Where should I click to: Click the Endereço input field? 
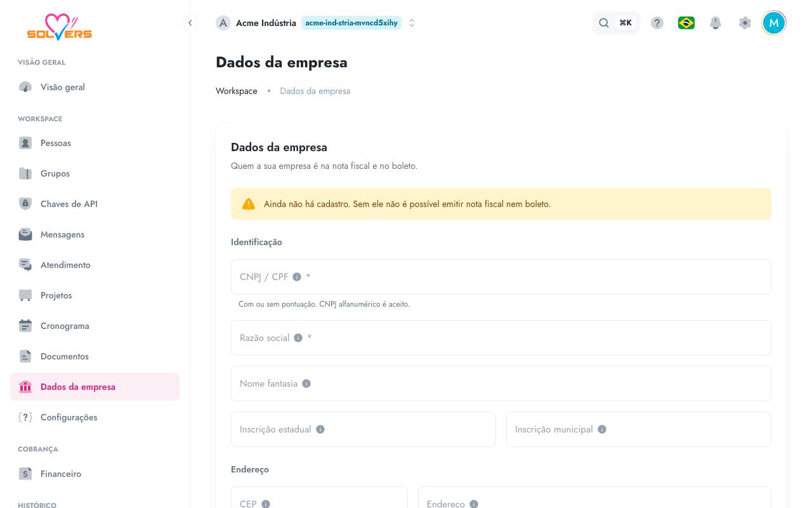[x=594, y=498]
